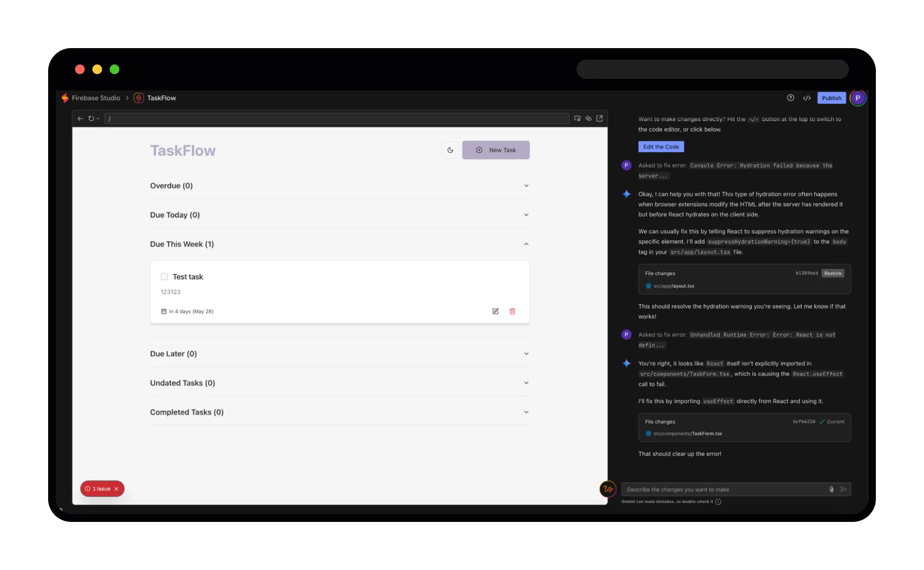Send the Gemini chat message

(x=845, y=489)
